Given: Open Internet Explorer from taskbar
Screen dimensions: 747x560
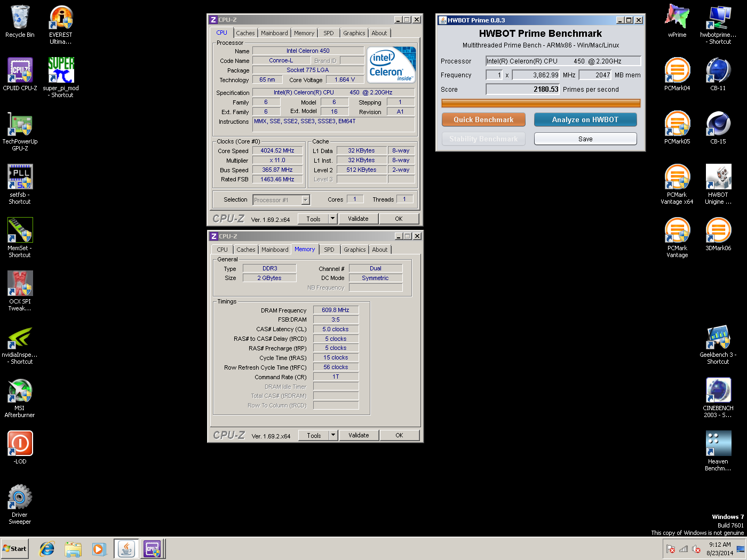Looking at the screenshot, I should (x=47, y=549).
